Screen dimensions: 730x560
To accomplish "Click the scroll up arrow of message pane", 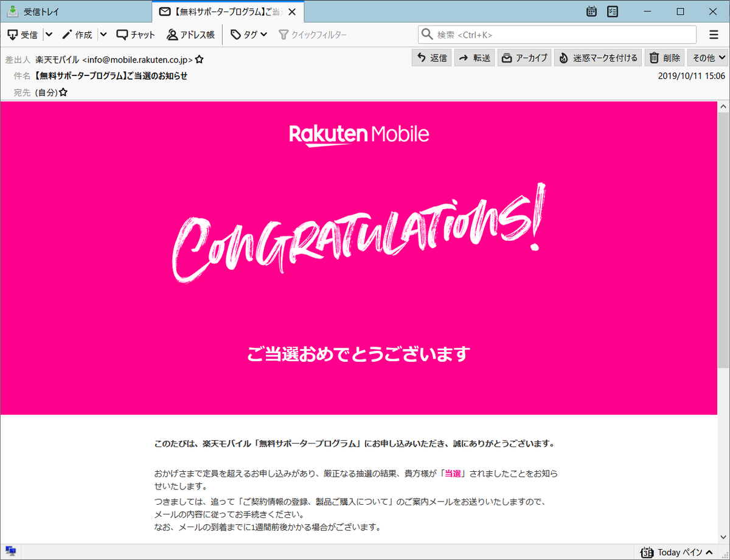I will [x=723, y=106].
